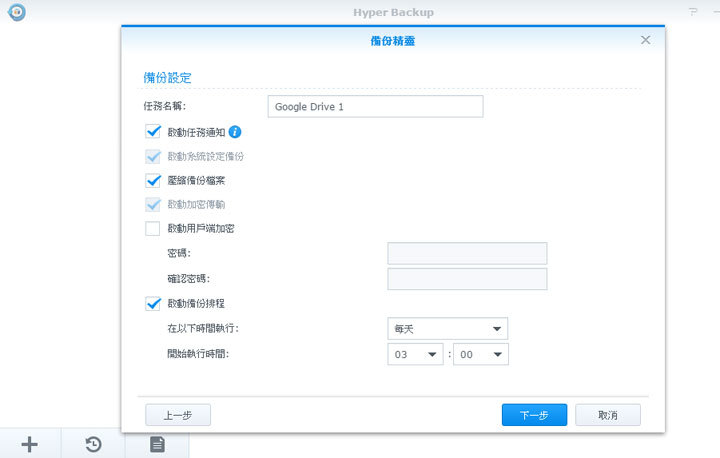720x458 pixels.
Task: Toggle the 啟動加密傳輸 checkbox
Action: pos(153,204)
